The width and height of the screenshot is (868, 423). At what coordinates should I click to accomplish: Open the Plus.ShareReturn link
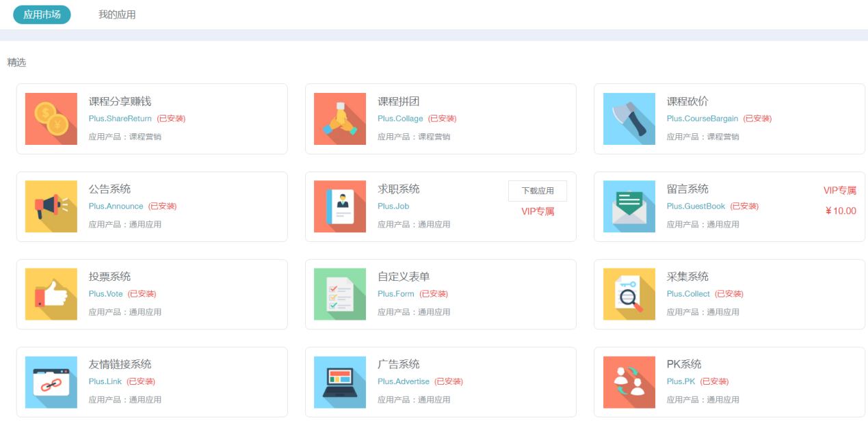click(120, 118)
